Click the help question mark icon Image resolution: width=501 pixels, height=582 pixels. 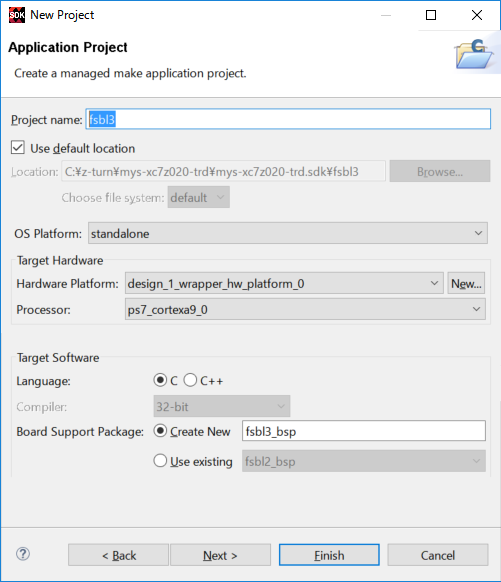[23, 554]
